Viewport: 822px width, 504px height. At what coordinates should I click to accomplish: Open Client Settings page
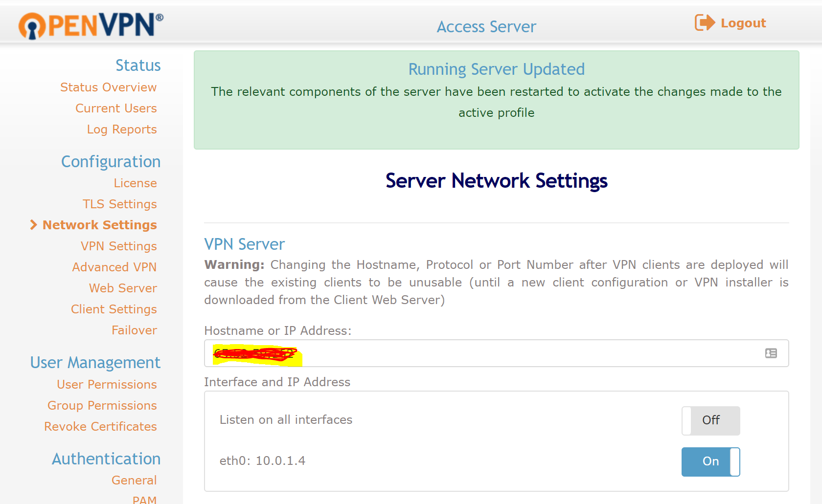click(114, 309)
